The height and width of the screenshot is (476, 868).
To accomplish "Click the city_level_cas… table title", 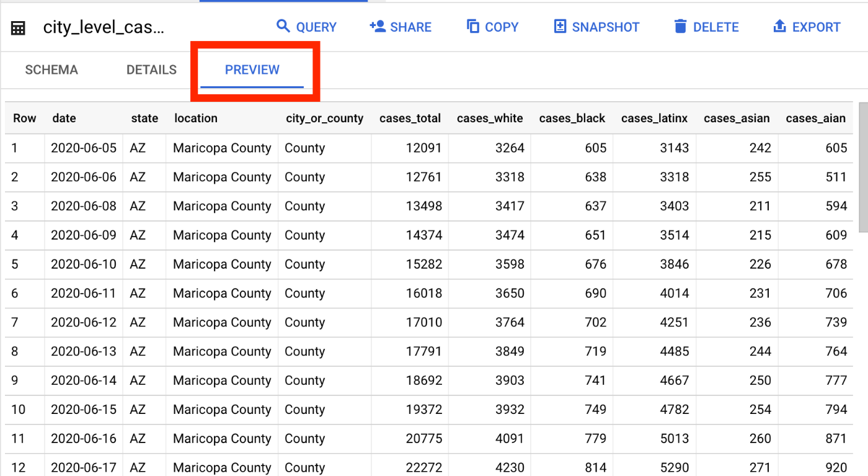I will point(104,27).
